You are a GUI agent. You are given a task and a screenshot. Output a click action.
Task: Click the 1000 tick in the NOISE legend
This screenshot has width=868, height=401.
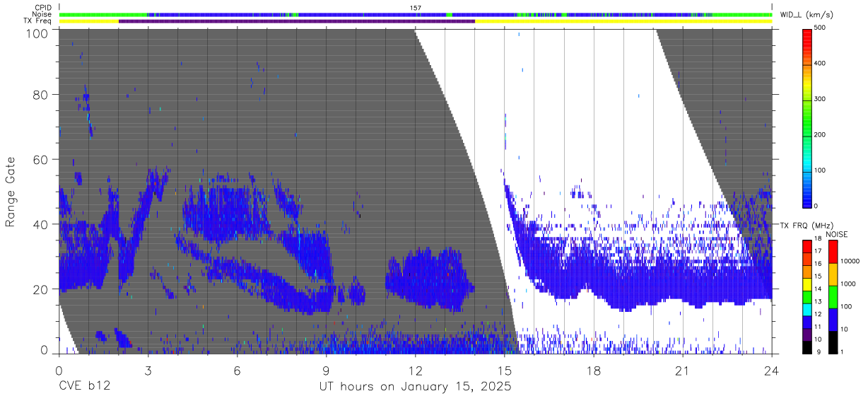(x=849, y=284)
